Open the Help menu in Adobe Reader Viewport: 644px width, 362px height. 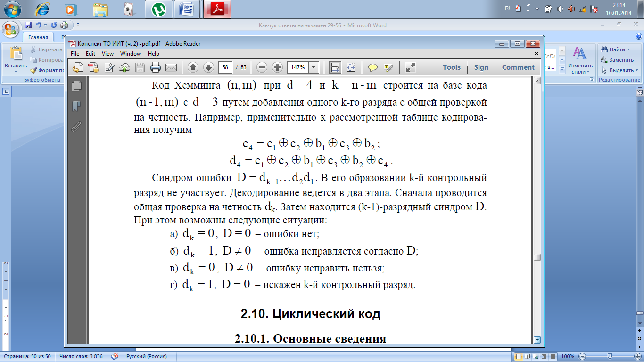click(x=153, y=54)
